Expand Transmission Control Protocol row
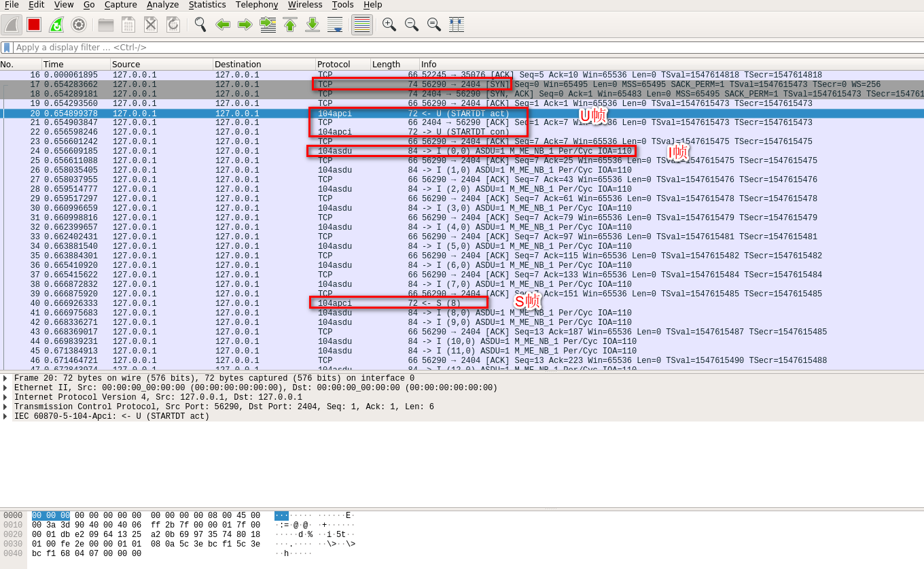The image size is (924, 569). [5, 407]
